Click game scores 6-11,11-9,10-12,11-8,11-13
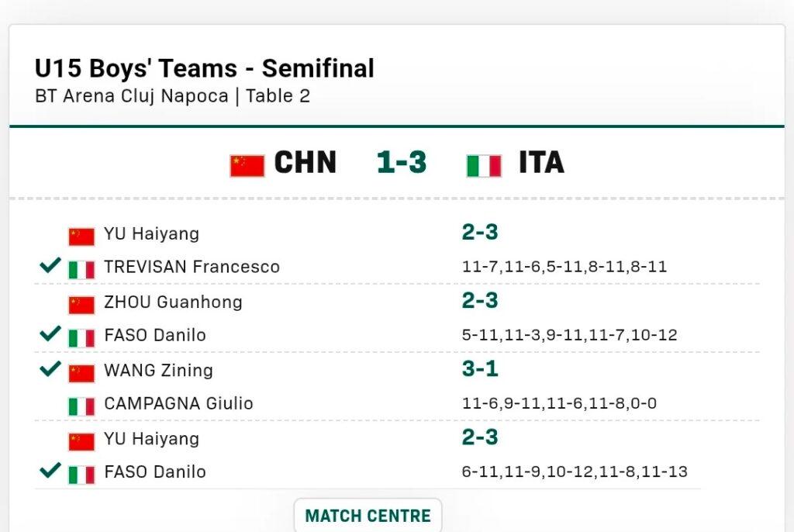Screen dimensions: 794x532 coord(575,472)
